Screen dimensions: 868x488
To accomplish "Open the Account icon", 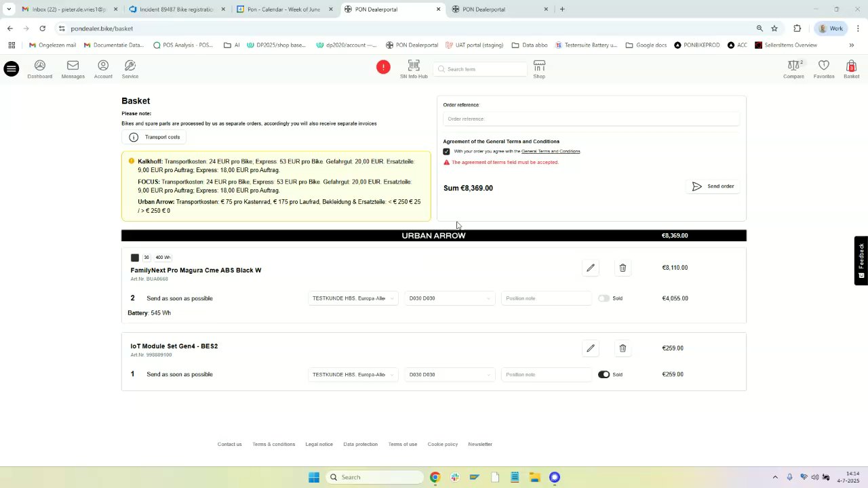I will point(103,69).
